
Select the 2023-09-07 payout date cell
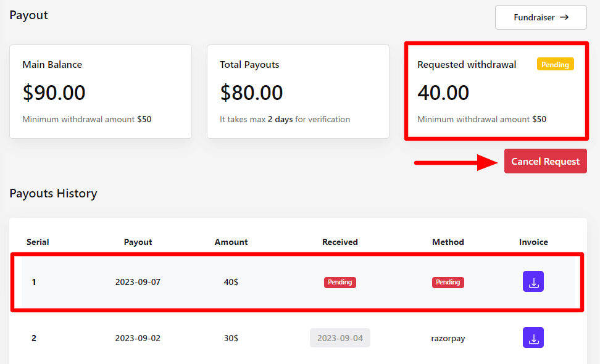point(138,282)
